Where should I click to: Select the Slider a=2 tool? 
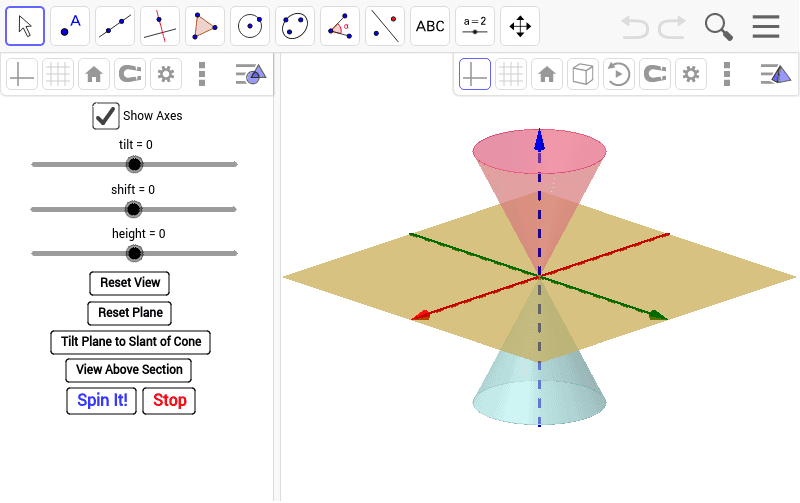coord(474,26)
